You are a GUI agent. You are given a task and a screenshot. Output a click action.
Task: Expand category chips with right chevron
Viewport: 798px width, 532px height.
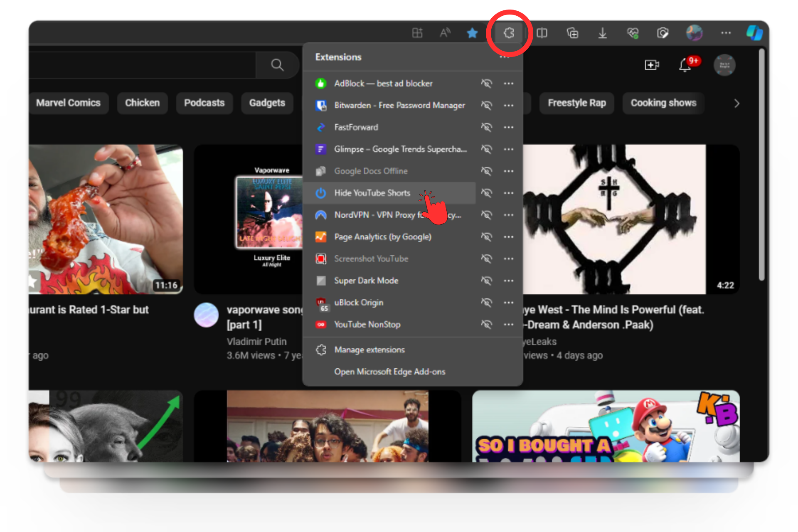[x=736, y=103]
